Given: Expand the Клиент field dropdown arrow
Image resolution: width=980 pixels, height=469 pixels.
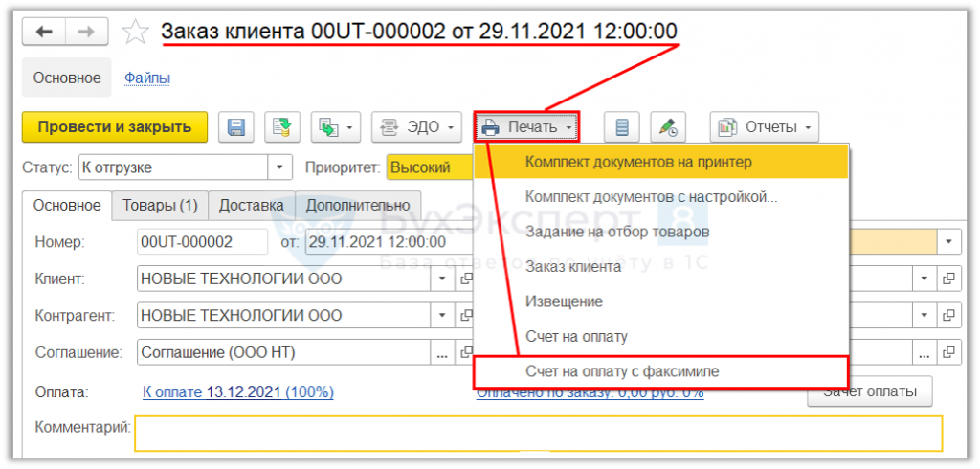Looking at the screenshot, I should tap(442, 279).
